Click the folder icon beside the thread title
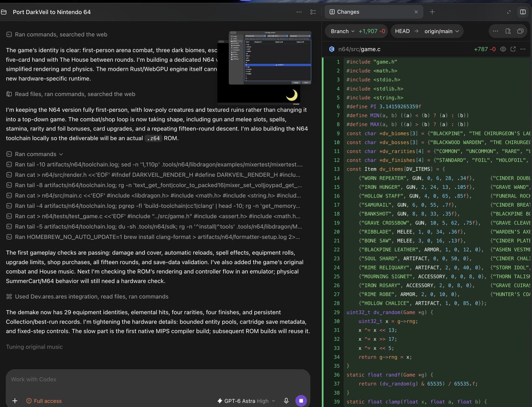 click(x=4, y=12)
